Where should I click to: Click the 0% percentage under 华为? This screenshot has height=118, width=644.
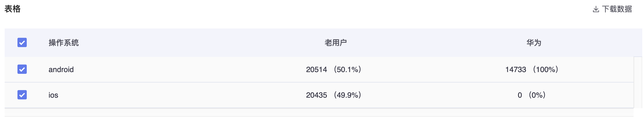(x=537, y=95)
